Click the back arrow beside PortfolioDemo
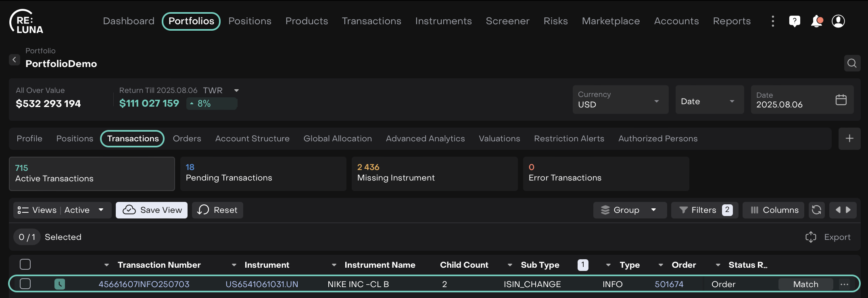Screen dimensions: 868x298 pyautogui.click(x=15, y=60)
